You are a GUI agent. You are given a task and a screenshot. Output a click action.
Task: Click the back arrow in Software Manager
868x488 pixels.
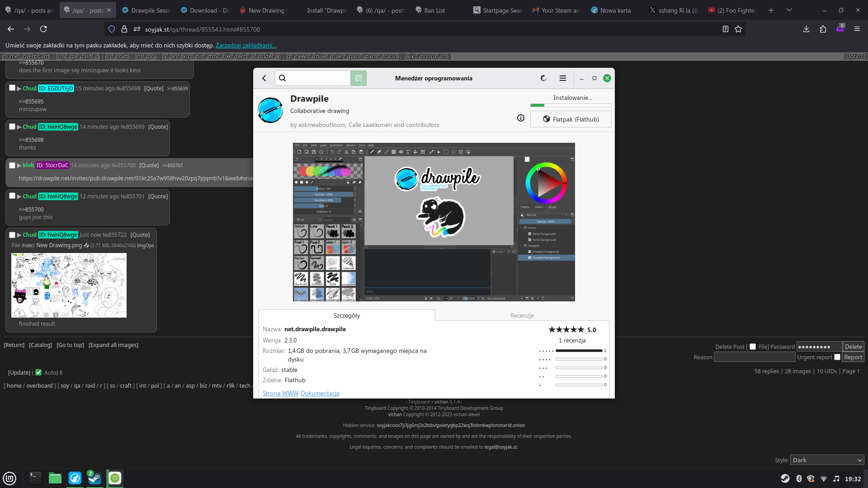264,78
